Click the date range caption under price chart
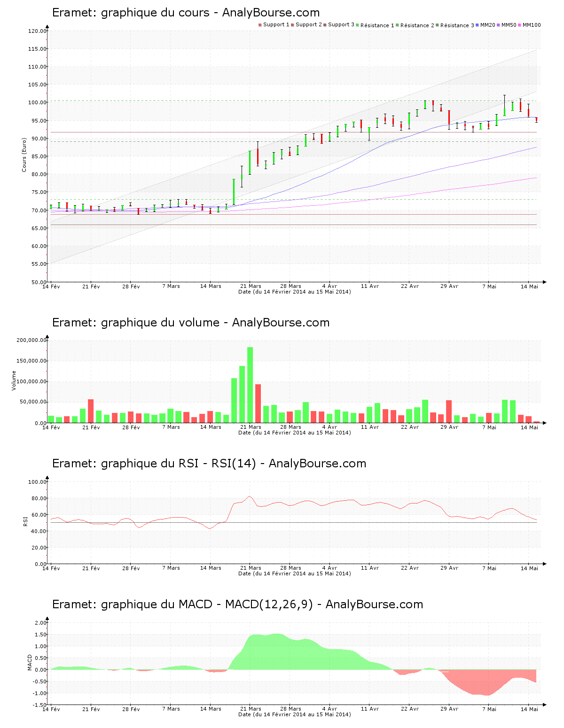Screen dimensions: 564x728 pyautogui.click(x=295, y=292)
